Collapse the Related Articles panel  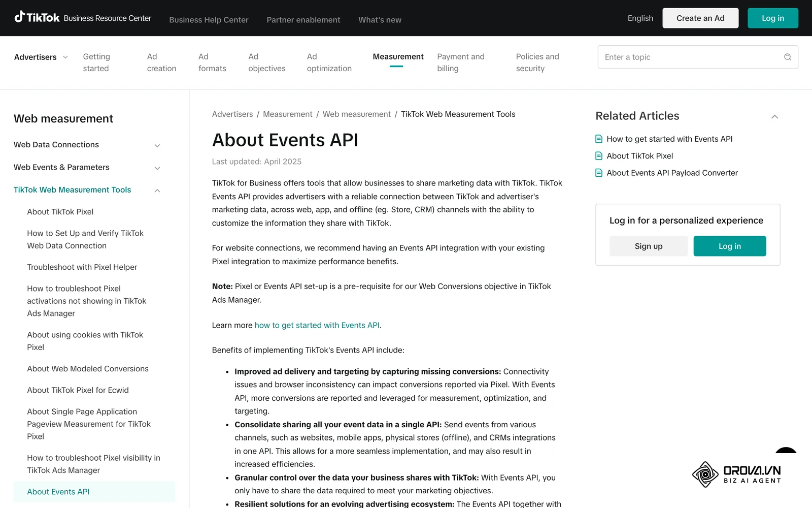[x=774, y=117]
